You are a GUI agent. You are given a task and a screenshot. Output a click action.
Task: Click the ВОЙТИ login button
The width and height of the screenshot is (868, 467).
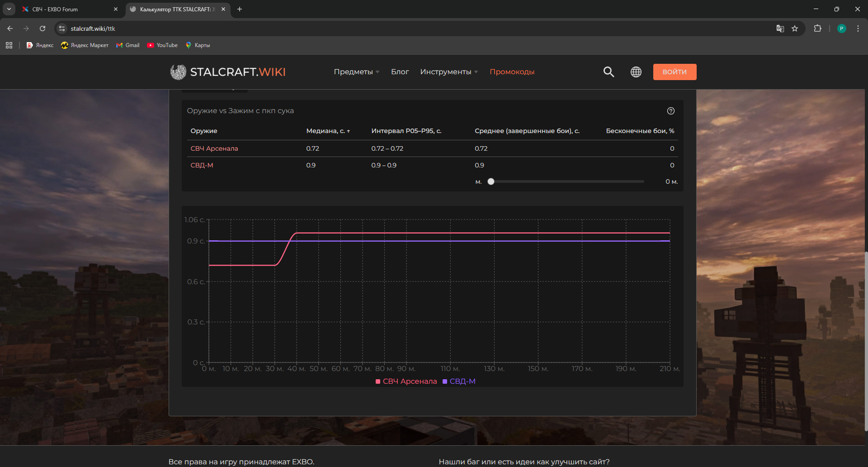point(675,72)
